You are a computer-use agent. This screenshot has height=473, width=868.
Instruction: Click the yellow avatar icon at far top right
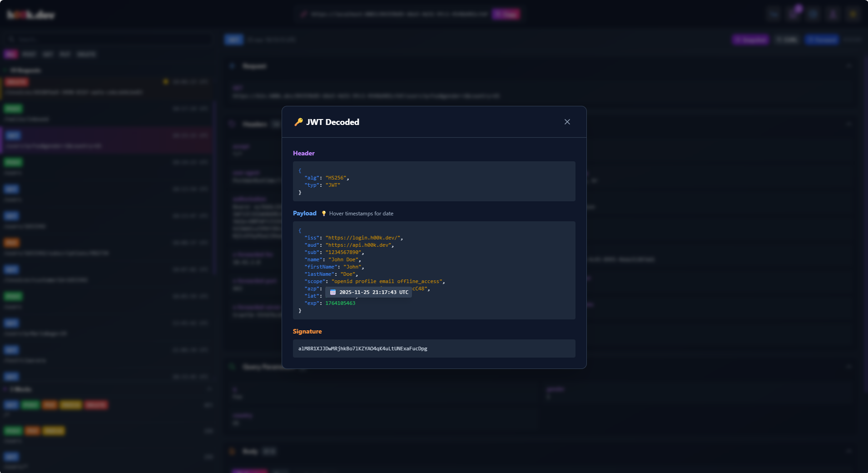click(x=853, y=14)
